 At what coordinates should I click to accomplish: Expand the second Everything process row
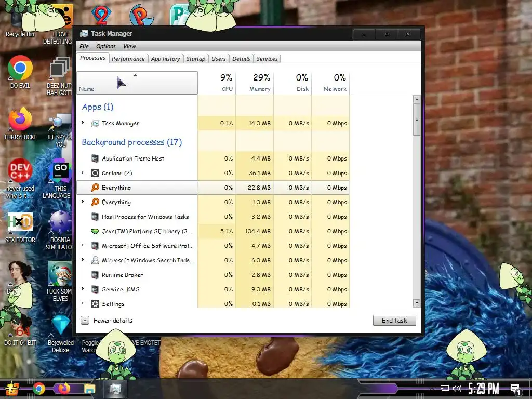tap(83, 202)
